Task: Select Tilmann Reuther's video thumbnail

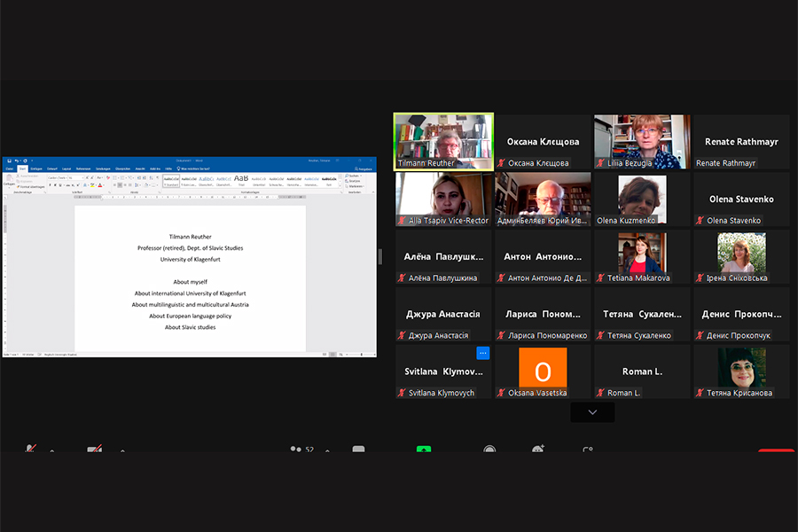Action: tap(443, 142)
